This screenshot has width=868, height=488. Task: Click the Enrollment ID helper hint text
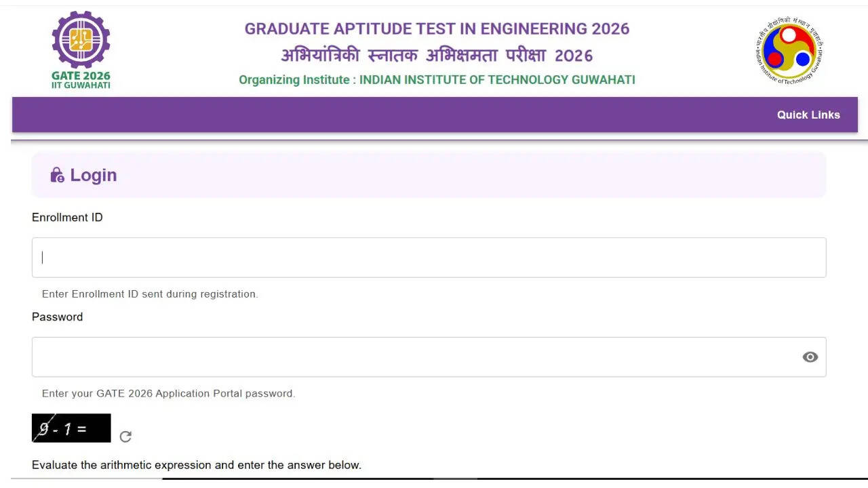(150, 294)
